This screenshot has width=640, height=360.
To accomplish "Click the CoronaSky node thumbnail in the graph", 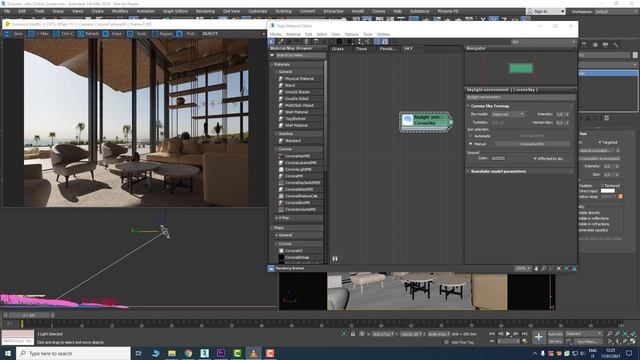I will [407, 120].
